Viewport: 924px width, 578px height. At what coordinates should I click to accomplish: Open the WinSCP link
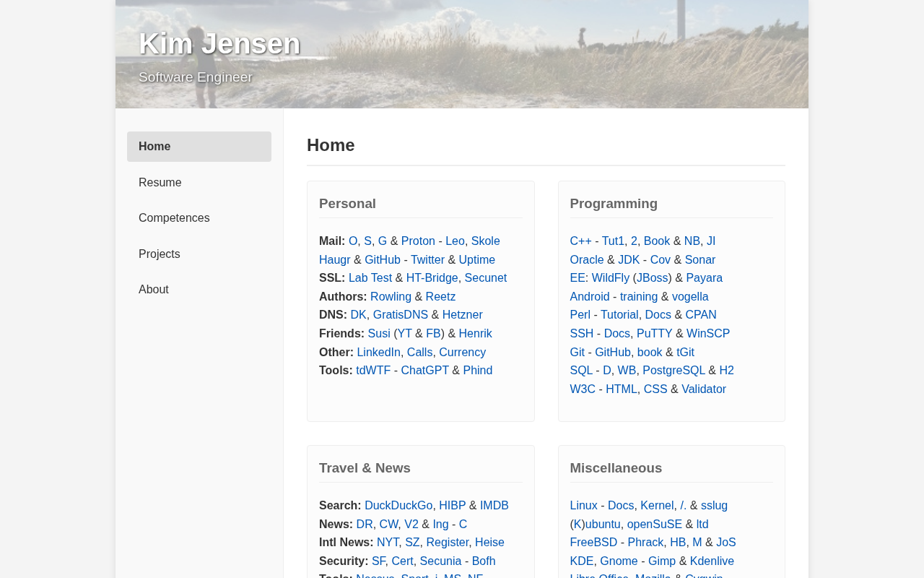click(708, 334)
